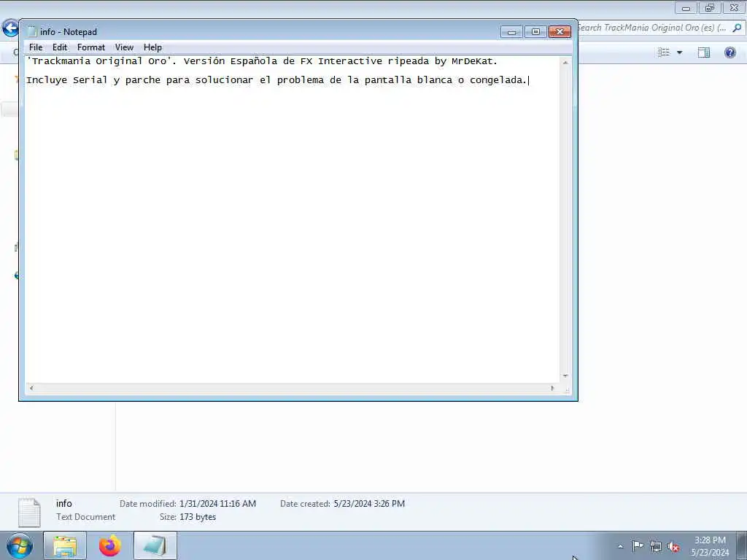Click Notepad vertical scrollbar up arrow
The image size is (747, 560).
(x=565, y=63)
